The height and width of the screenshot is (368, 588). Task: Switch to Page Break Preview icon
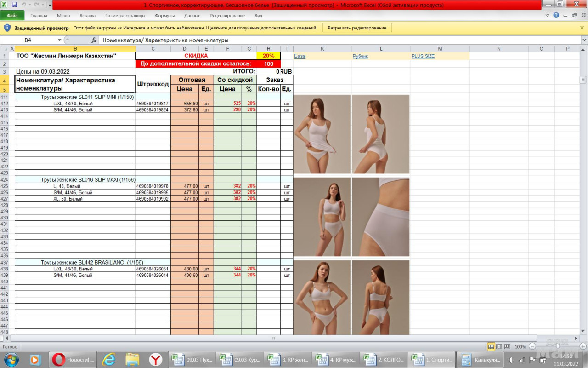click(x=507, y=346)
